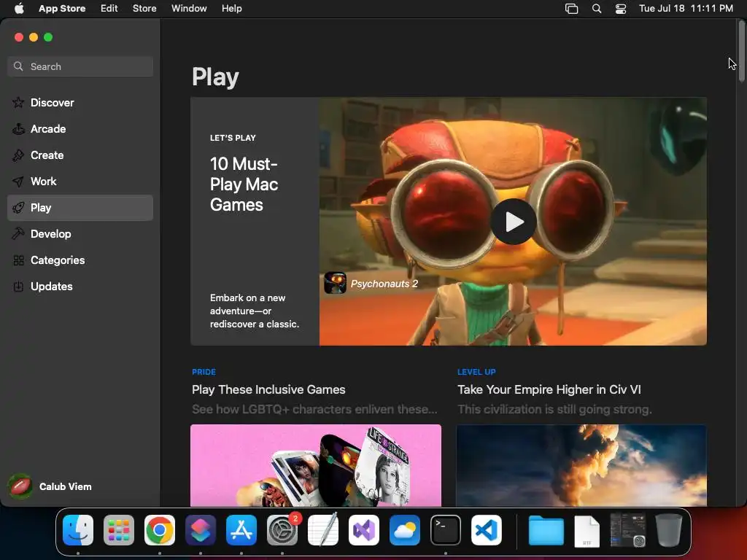This screenshot has height=560, width=747.
Task: Switch to the Create section
Action: click(80, 155)
